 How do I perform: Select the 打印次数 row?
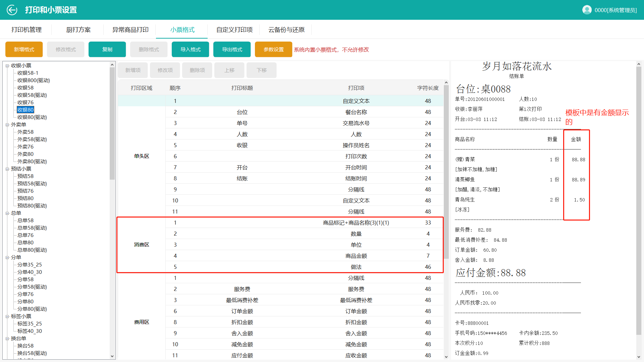[x=304, y=156]
